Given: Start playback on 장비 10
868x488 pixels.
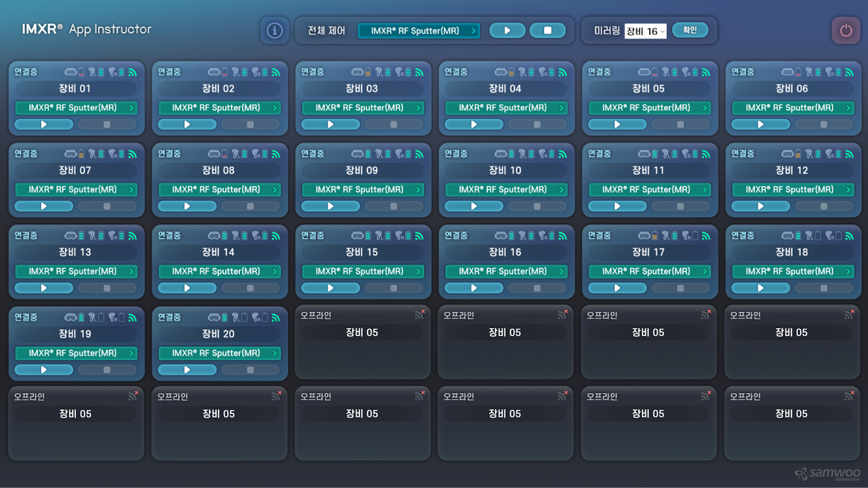Looking at the screenshot, I should pyautogui.click(x=474, y=207).
